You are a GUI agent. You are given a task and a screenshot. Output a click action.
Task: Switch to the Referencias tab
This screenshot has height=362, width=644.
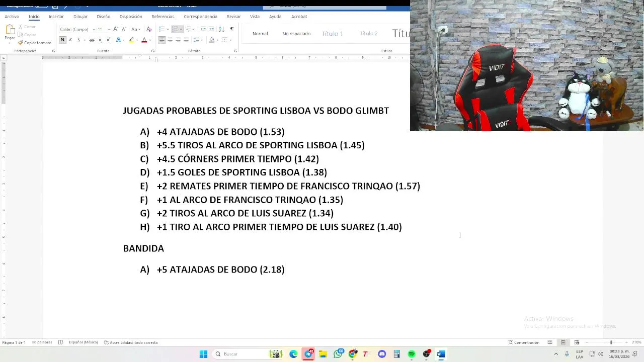click(163, 17)
